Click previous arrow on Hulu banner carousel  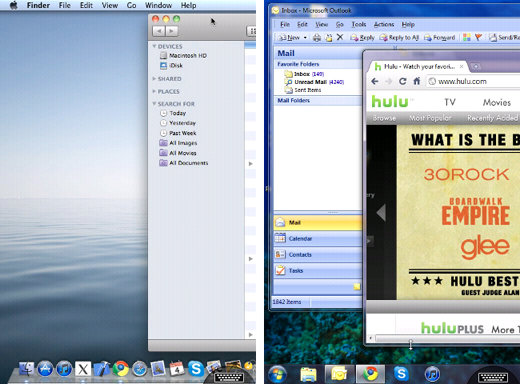coord(381,212)
